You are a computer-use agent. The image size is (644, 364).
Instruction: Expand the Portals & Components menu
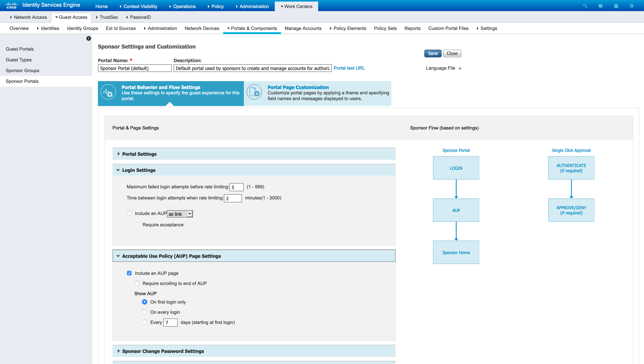[x=252, y=28]
